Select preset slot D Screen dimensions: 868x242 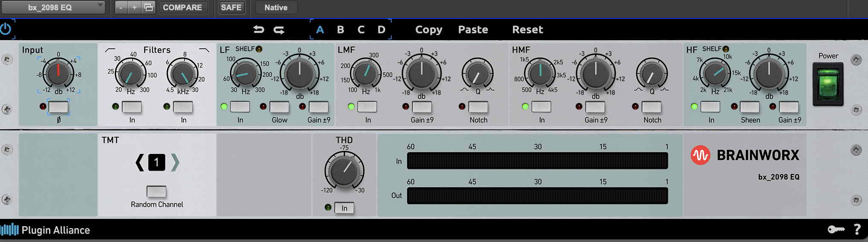[382, 30]
